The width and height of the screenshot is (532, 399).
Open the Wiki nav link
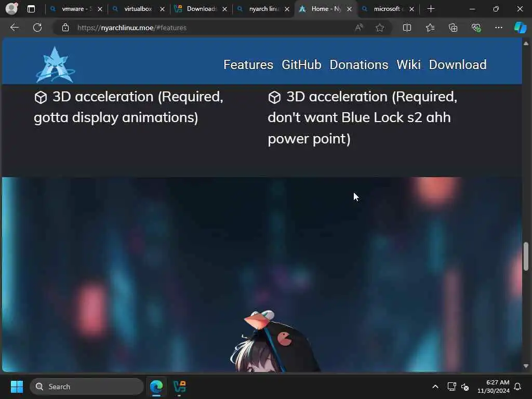tap(408, 64)
